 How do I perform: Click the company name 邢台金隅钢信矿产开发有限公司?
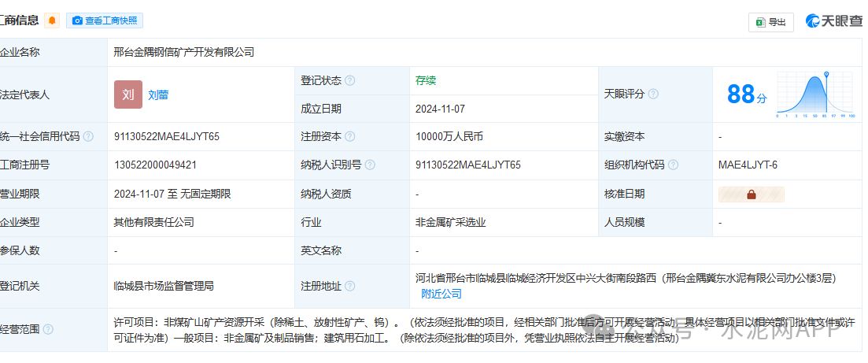[x=184, y=52]
